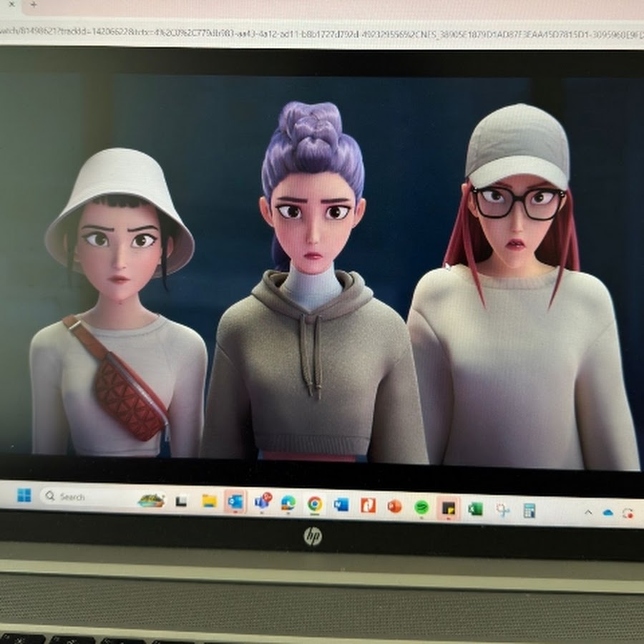Open the Windows Start menu
Viewport: 644px width, 644px height.
(24, 495)
